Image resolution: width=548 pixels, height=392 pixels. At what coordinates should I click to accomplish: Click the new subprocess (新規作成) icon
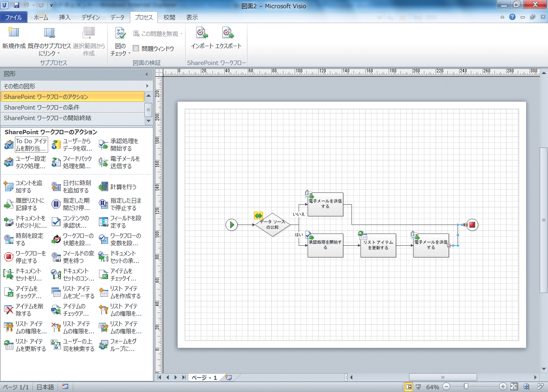14,32
